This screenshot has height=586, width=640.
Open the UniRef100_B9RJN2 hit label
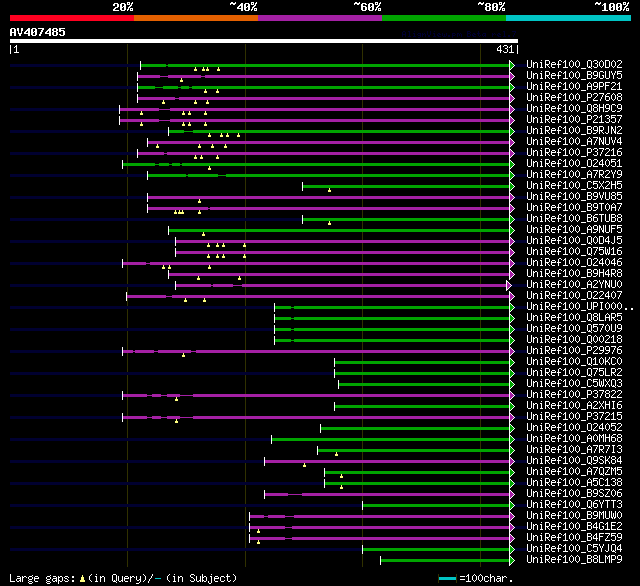pyautogui.click(x=574, y=131)
